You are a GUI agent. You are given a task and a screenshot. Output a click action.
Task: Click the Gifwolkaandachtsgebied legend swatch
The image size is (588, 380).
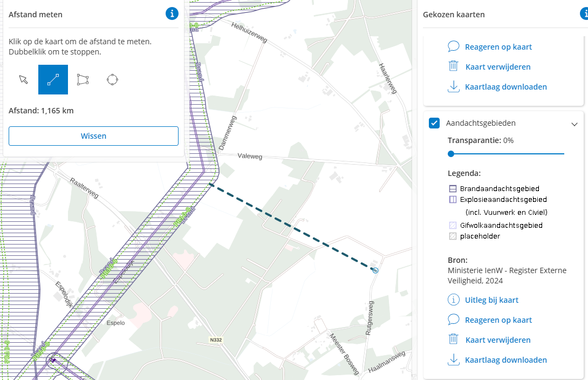click(x=453, y=226)
